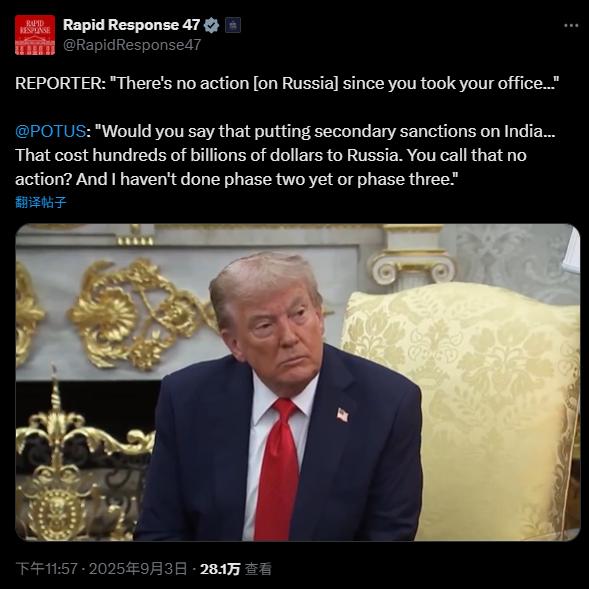Click the REPORTER quote text line

(x=287, y=83)
